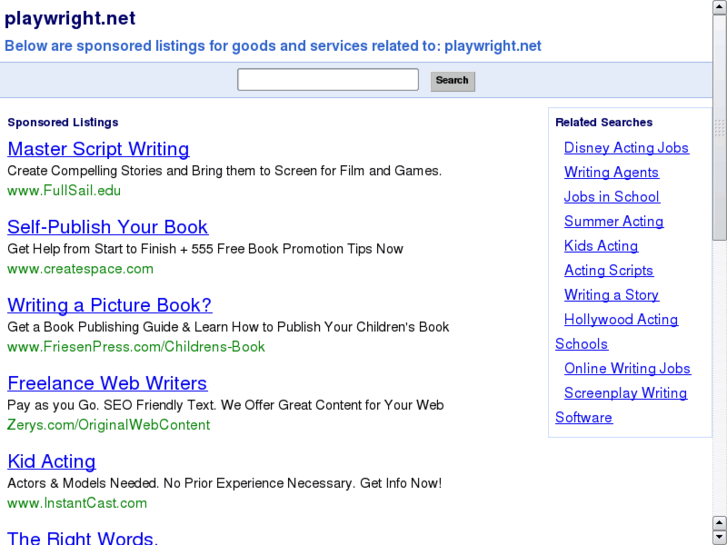The image size is (727, 545).
Task: Click the bottom scroll down arrow
Action: [x=719, y=537]
